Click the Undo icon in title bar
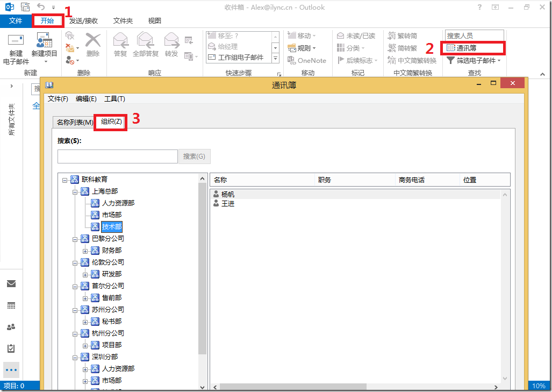 (x=41, y=6)
